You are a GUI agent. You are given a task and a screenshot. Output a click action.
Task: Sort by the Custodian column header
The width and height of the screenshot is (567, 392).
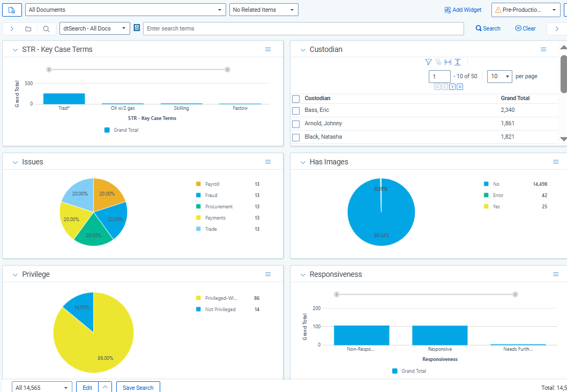click(317, 99)
